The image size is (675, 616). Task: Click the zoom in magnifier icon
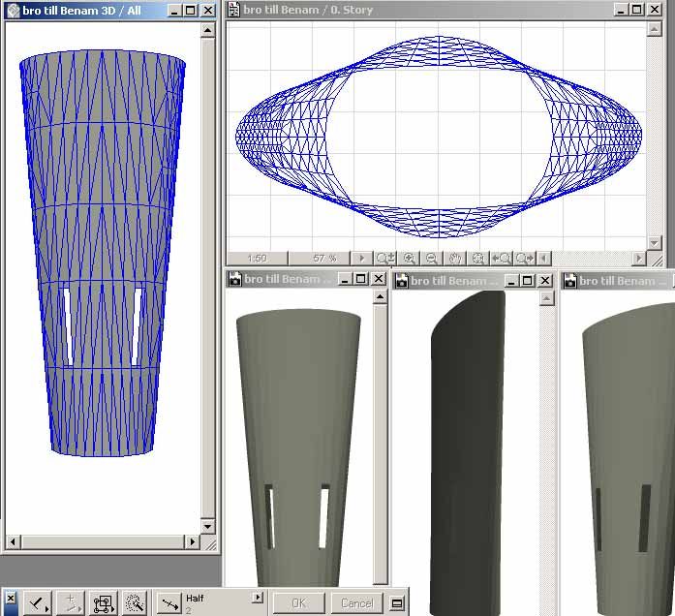click(409, 259)
